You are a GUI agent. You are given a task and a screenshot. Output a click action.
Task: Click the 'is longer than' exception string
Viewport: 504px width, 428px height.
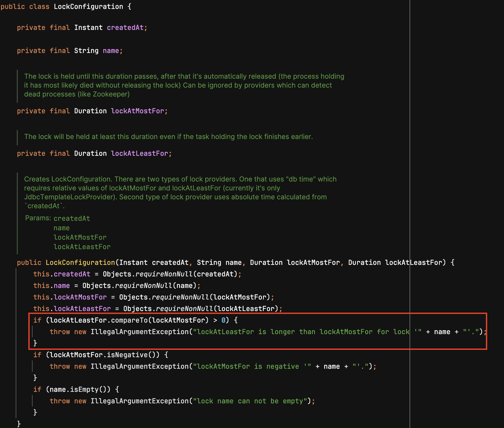click(286, 332)
